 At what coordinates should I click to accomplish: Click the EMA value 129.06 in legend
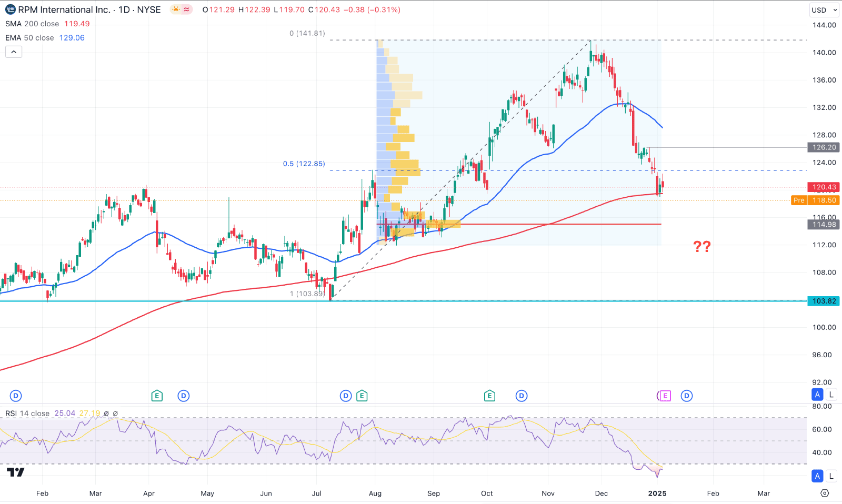(x=72, y=38)
